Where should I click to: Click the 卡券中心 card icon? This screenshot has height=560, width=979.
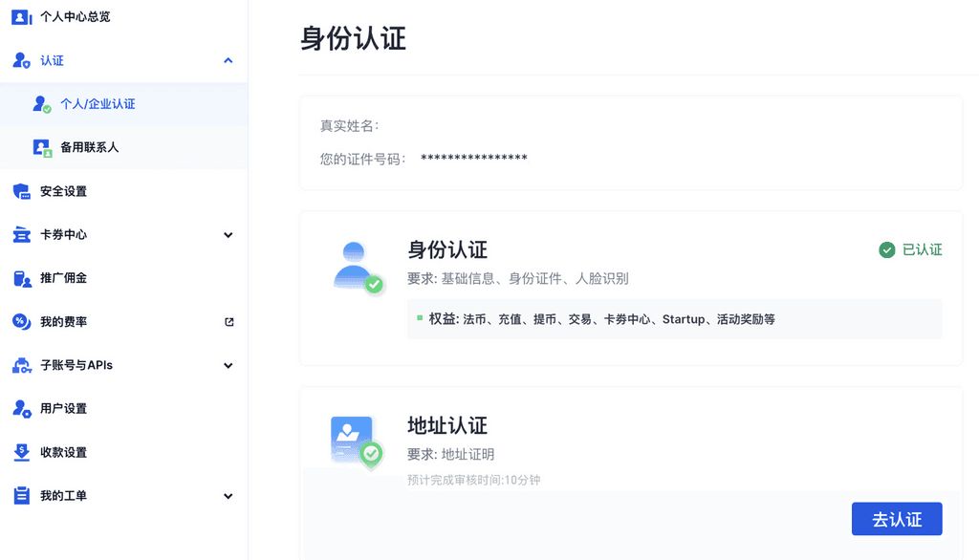[21, 234]
